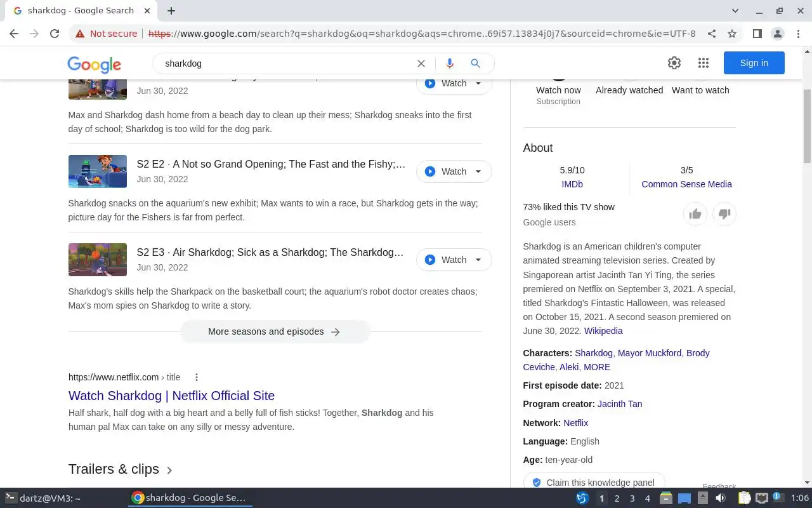Give thumbs down for this TV show

[x=724, y=214]
